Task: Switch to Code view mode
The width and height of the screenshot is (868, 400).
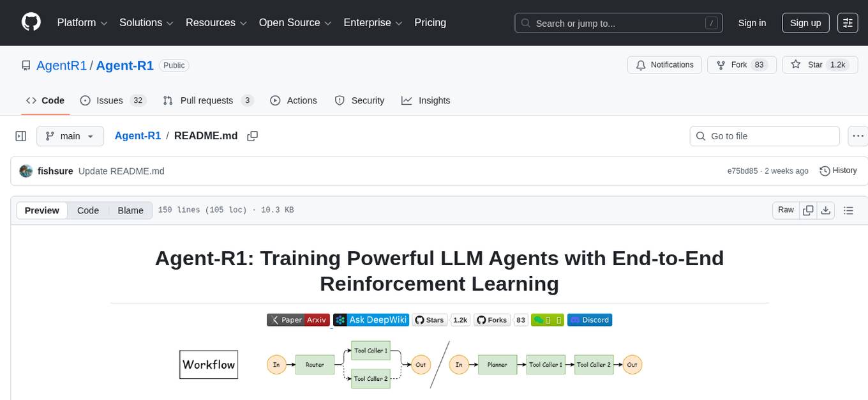Action: click(88, 210)
